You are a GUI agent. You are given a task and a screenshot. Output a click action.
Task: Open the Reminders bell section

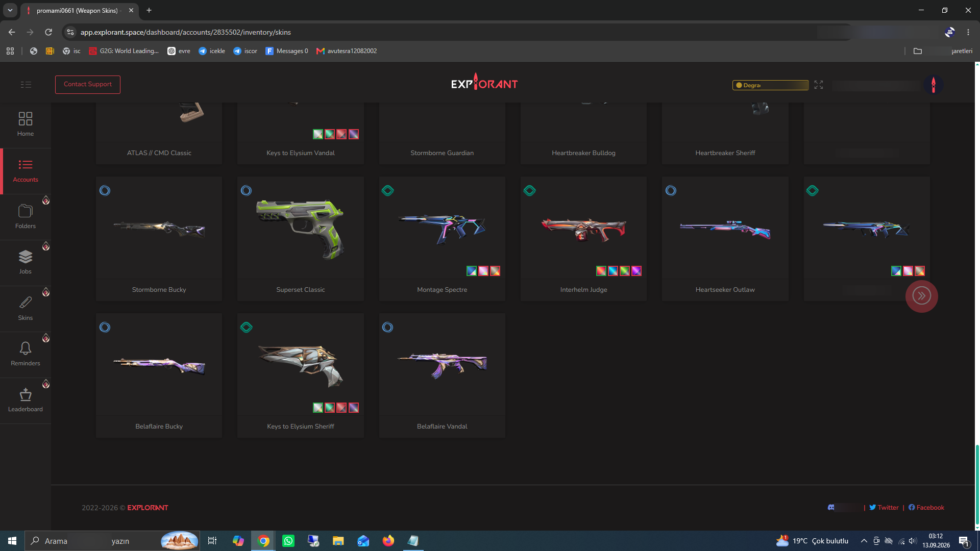pyautogui.click(x=26, y=355)
